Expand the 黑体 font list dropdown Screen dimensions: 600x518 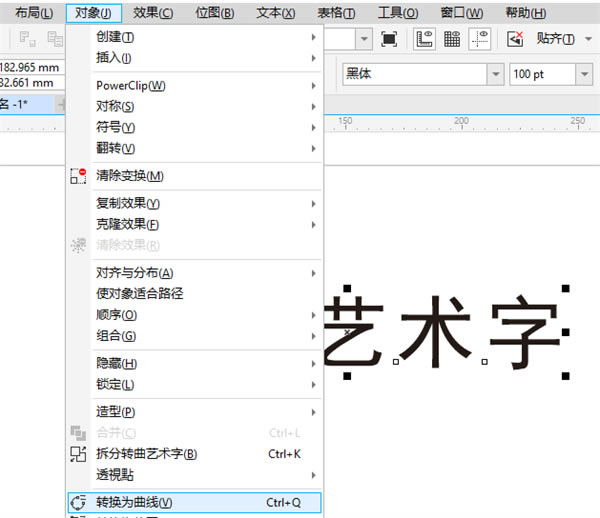(x=496, y=74)
